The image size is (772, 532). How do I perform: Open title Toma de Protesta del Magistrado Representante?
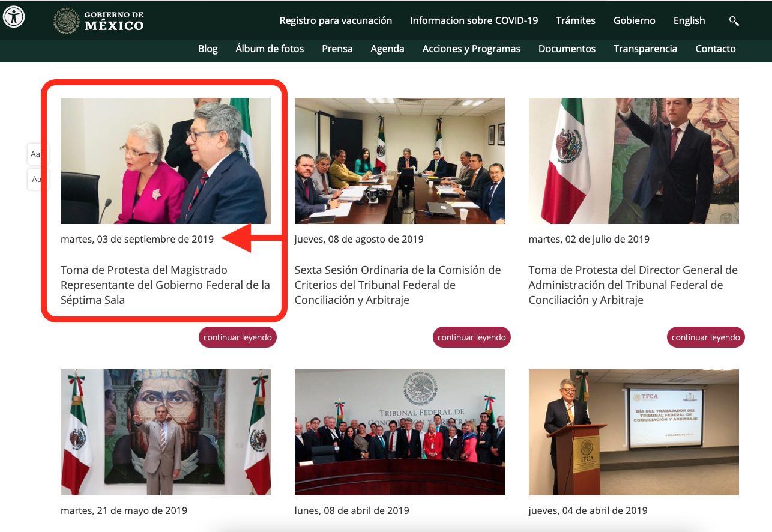click(165, 285)
